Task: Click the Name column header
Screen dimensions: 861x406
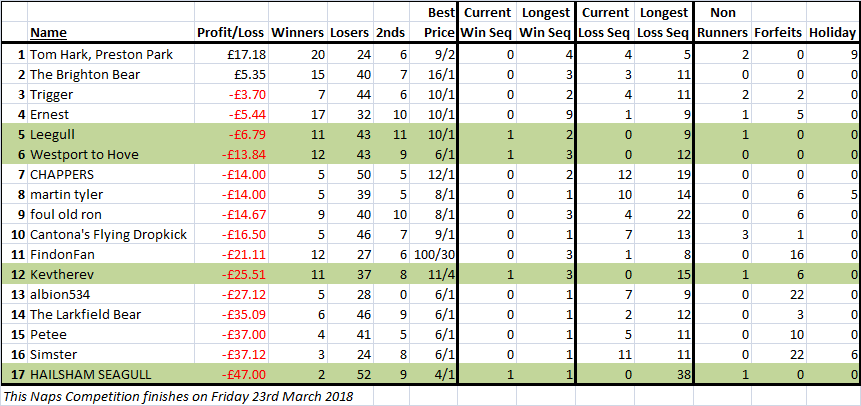Action: click(x=48, y=33)
